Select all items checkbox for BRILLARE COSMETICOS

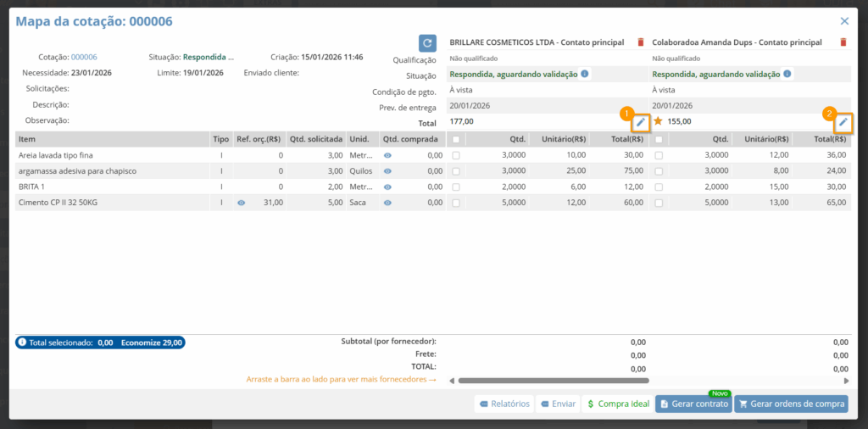click(457, 140)
